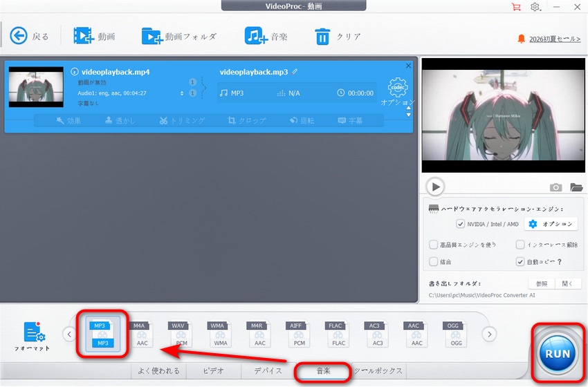Move the video item down with the arrow

pyautogui.click(x=408, y=115)
